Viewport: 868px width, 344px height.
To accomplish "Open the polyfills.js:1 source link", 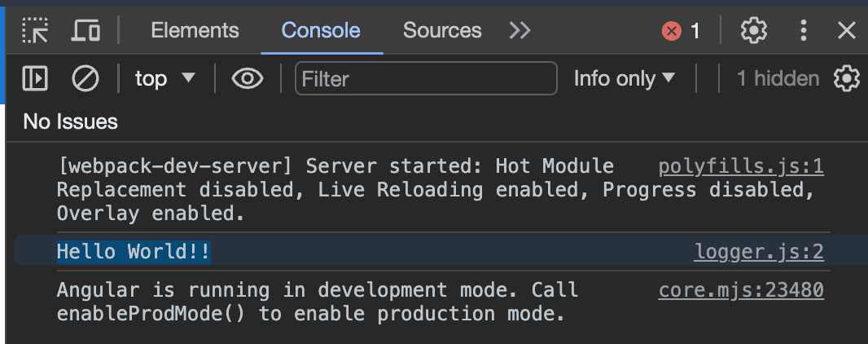I will [741, 167].
